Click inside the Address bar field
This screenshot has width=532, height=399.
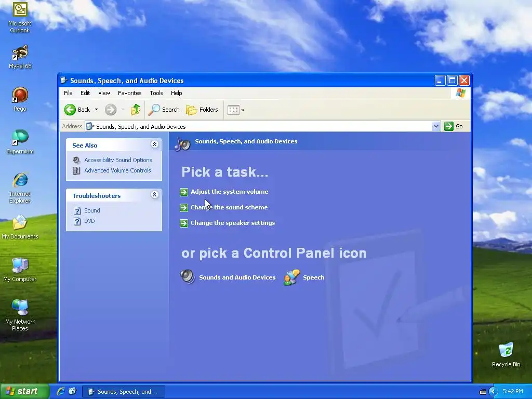tap(263, 126)
